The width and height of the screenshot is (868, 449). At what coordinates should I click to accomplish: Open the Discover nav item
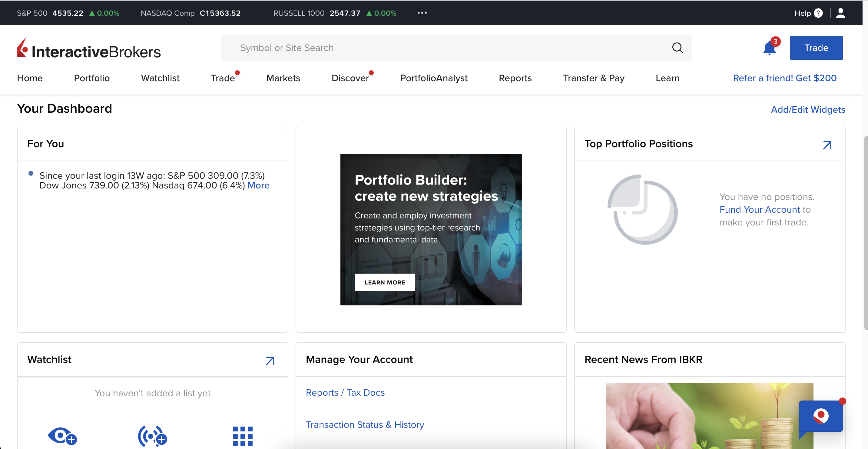pos(350,78)
